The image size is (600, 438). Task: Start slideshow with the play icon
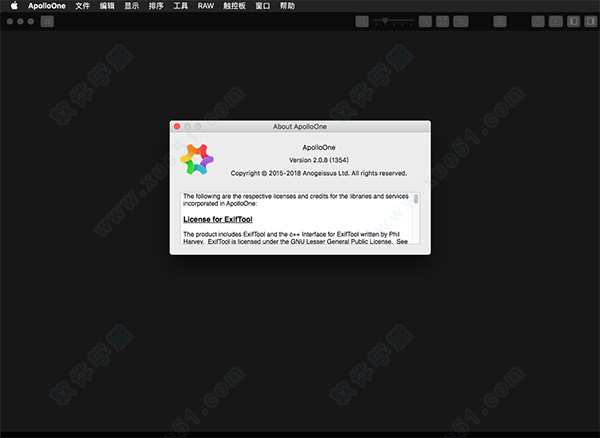(556, 21)
